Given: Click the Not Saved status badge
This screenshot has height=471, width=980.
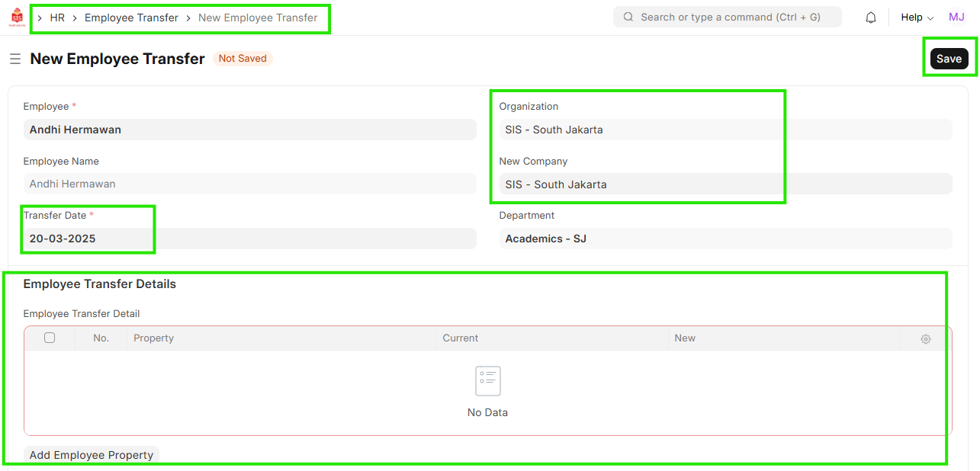Looking at the screenshot, I should pyautogui.click(x=243, y=59).
